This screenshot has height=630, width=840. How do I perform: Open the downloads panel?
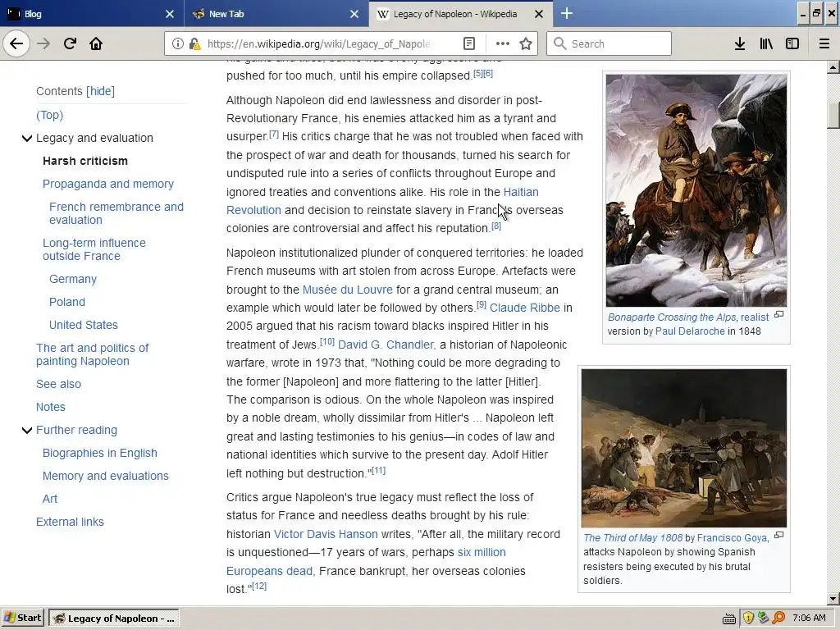click(x=740, y=44)
